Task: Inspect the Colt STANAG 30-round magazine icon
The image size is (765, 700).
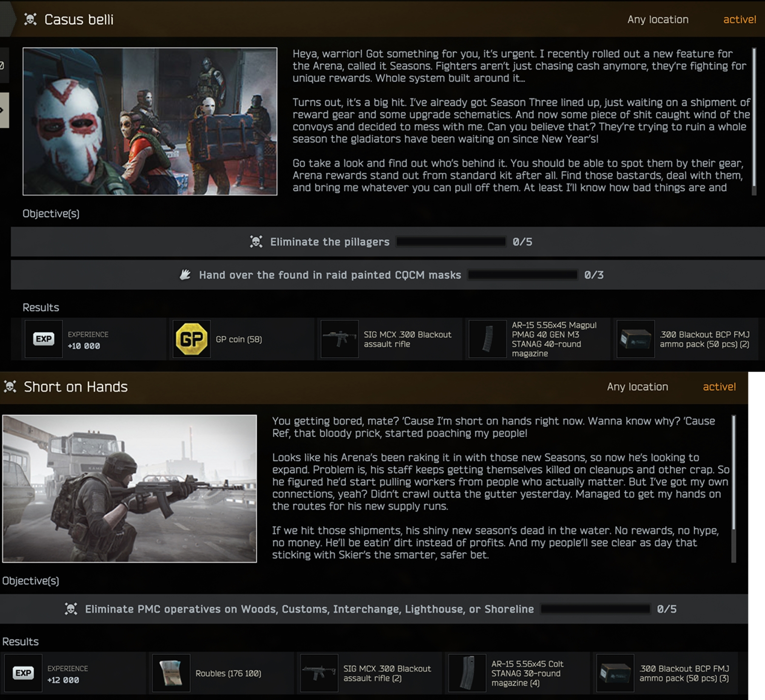Action: click(x=467, y=673)
